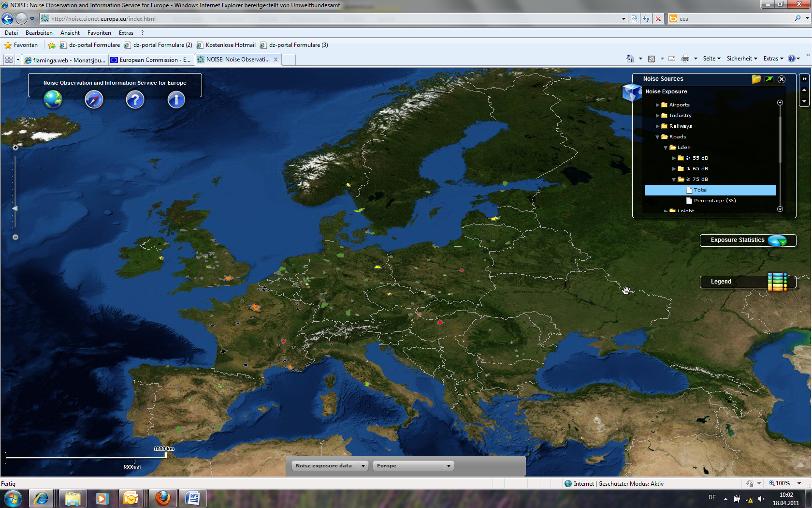Collapse the Lden folder
Image resolution: width=812 pixels, height=508 pixels.
[666, 148]
